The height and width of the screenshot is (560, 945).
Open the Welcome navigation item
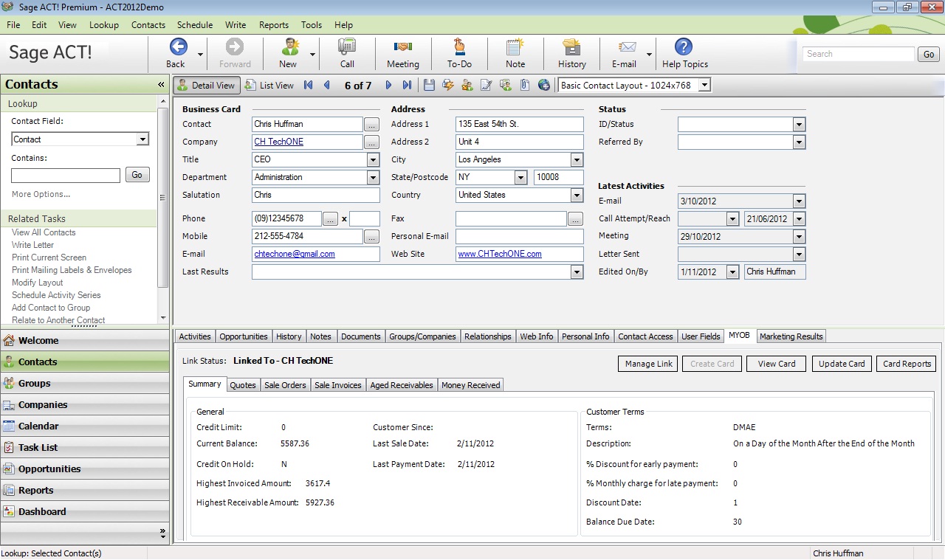[x=85, y=340]
